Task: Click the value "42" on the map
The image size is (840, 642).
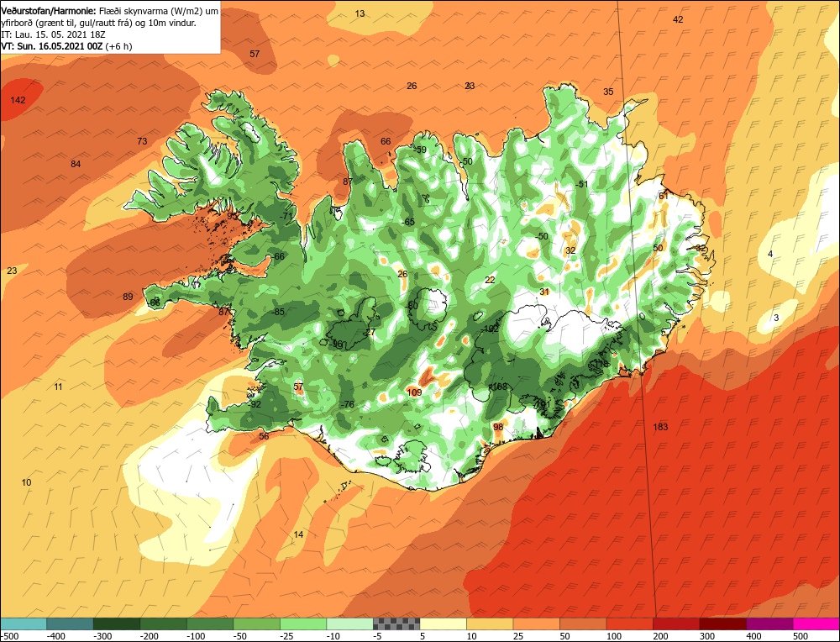Action: (x=678, y=19)
